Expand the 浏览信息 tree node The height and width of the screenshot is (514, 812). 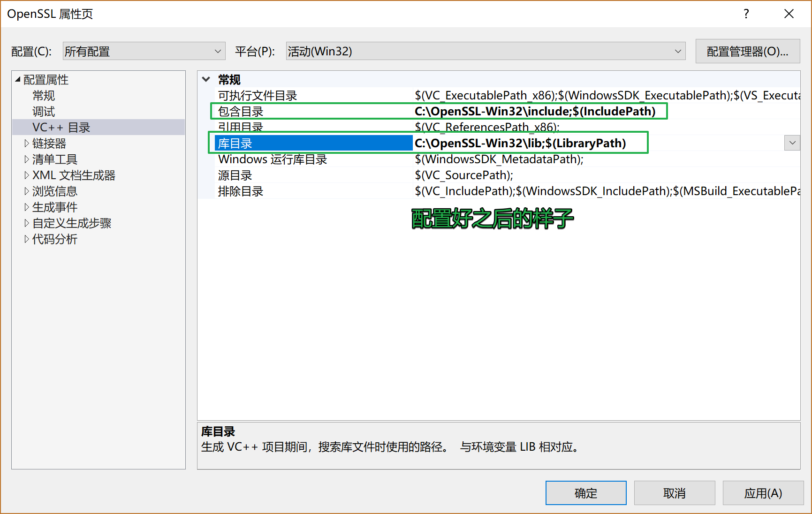point(27,191)
